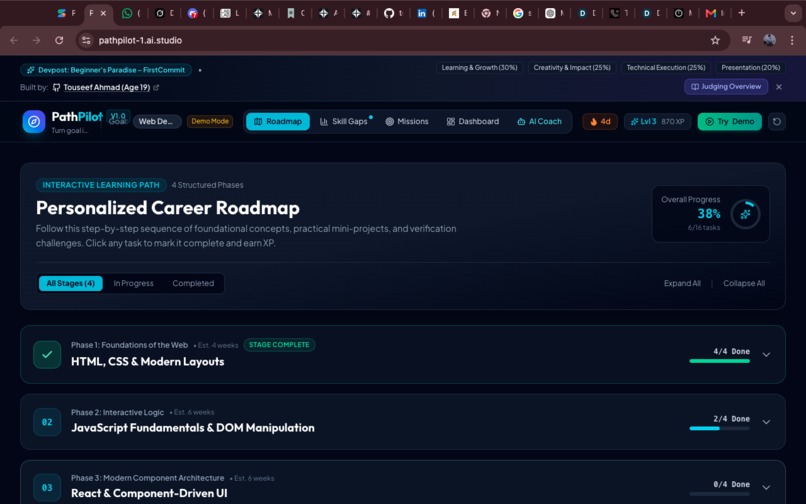806x504 pixels.
Task: Filter stages by Completed
Action: [193, 283]
